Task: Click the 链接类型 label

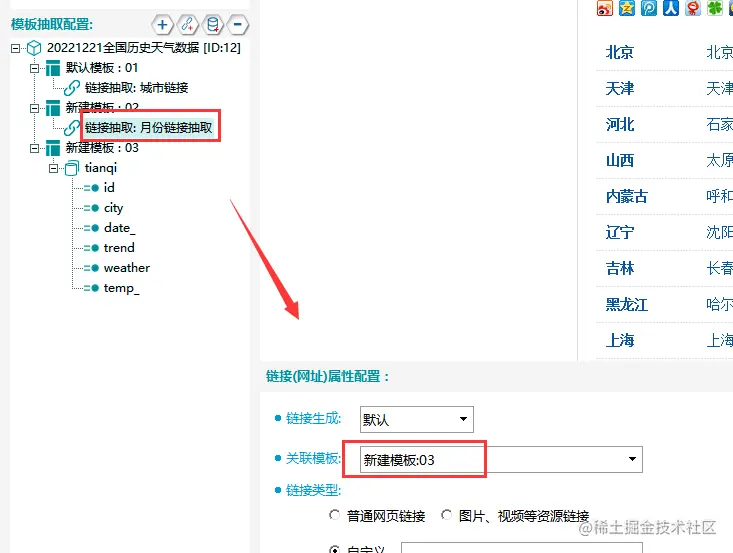Action: pos(313,490)
